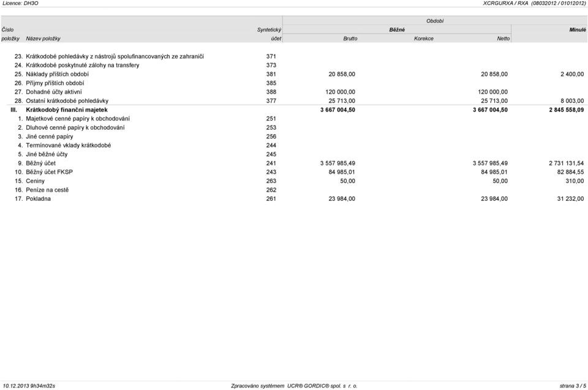
Task: Select the 'Dohadné účty aktivní' row label
Action: point(54,92)
